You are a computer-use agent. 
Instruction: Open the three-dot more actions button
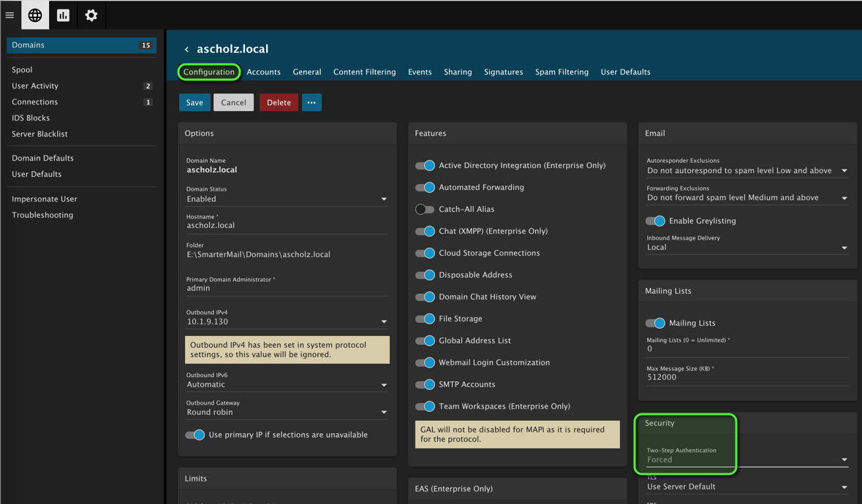coord(311,102)
